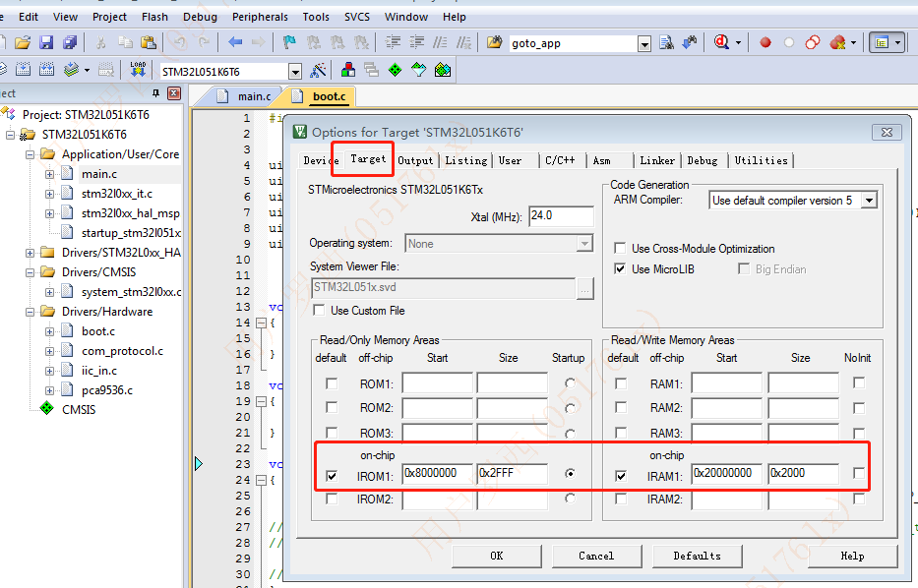
Task: Start the debug session with the magnifier-d icon
Action: click(721, 42)
